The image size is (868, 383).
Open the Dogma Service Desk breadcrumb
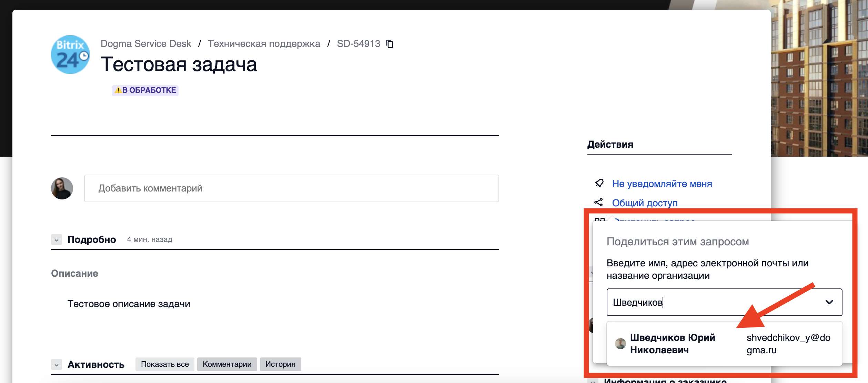pos(146,44)
